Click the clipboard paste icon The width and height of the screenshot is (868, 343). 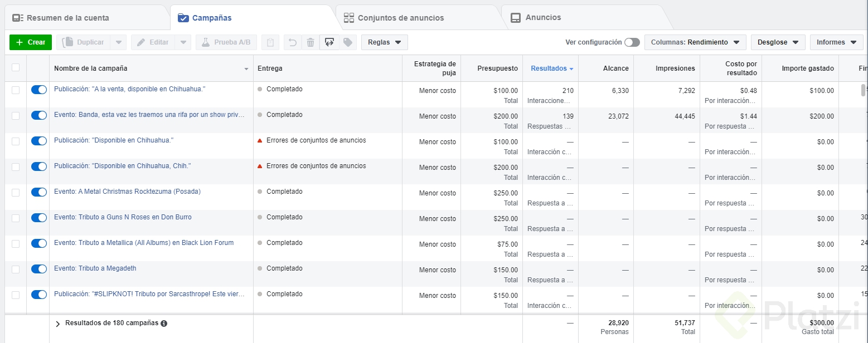(x=270, y=42)
